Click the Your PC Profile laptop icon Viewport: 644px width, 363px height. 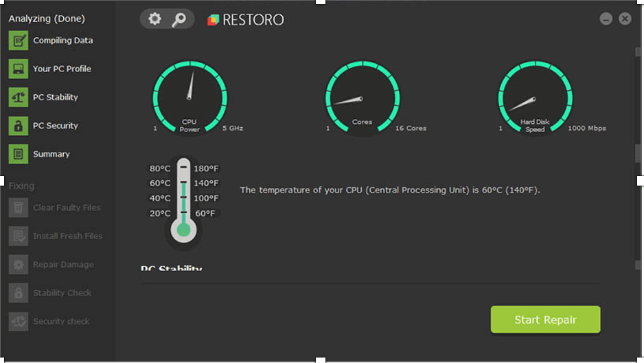point(19,69)
